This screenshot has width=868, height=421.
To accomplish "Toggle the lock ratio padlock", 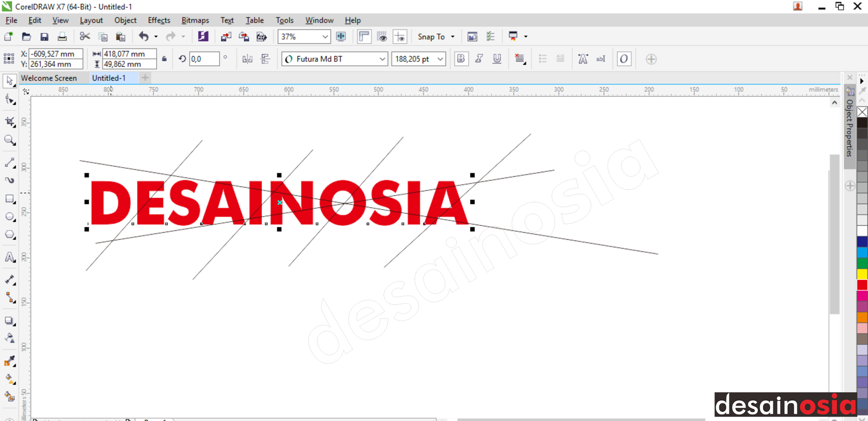I will (x=164, y=59).
